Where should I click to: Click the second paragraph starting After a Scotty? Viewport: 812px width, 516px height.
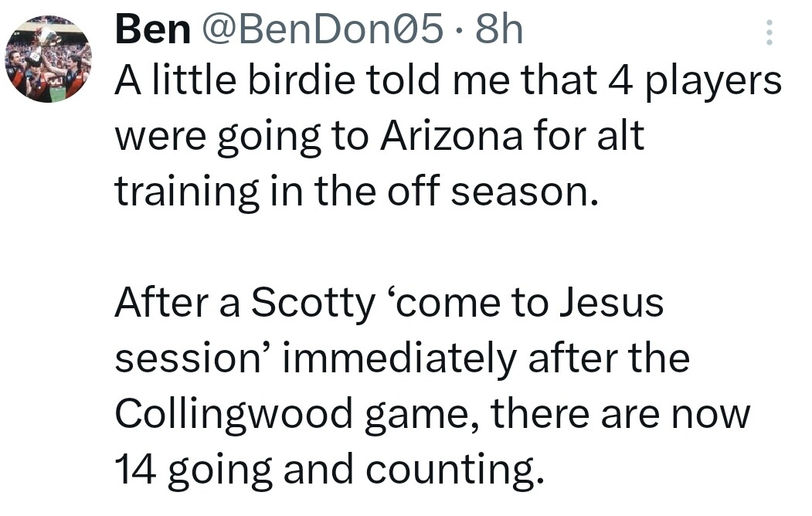pos(433,385)
